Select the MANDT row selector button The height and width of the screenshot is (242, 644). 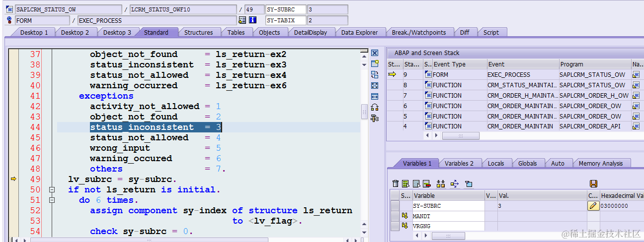[395, 216]
